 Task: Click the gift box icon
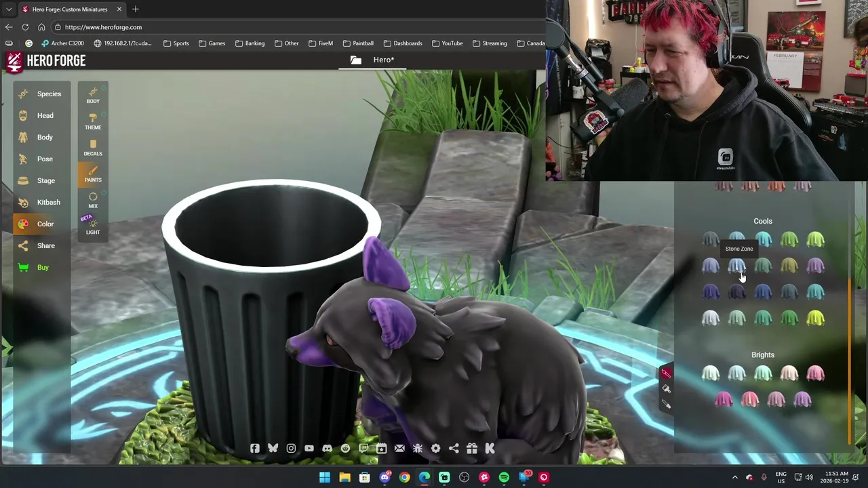pos(472,448)
